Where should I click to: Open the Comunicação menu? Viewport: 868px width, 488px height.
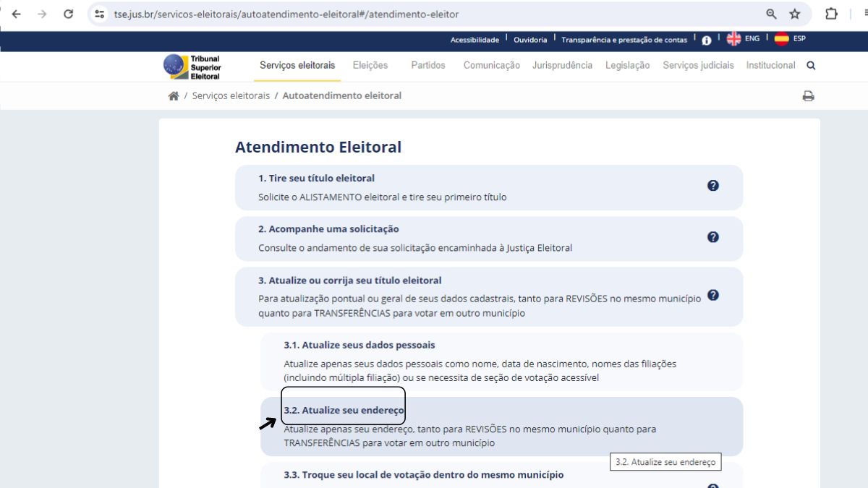492,65
